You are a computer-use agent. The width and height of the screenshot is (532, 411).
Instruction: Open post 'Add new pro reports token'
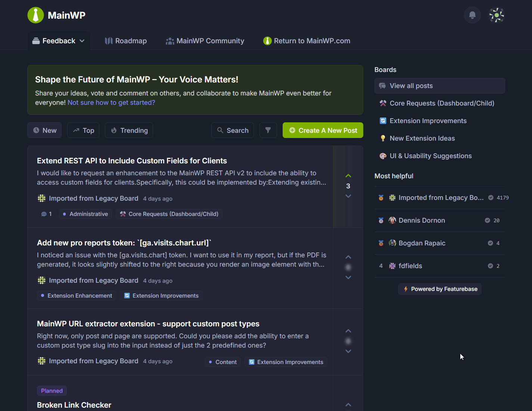124,243
